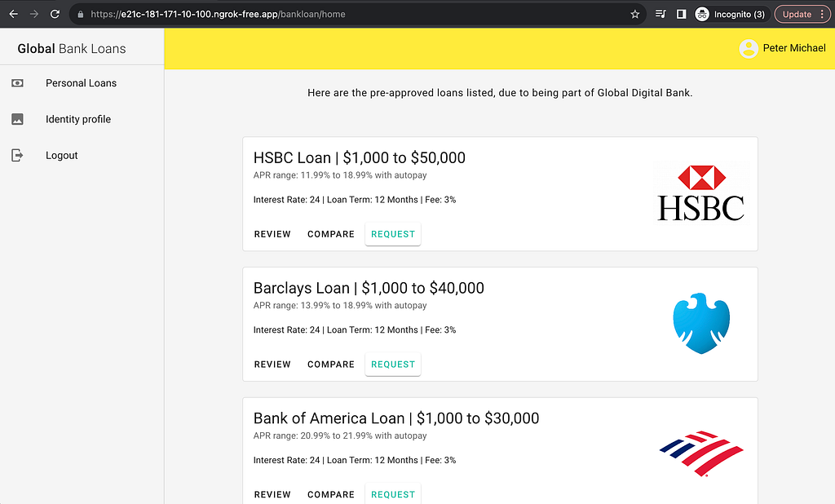
Task: Click the browser forward arrow
Action: (x=34, y=15)
